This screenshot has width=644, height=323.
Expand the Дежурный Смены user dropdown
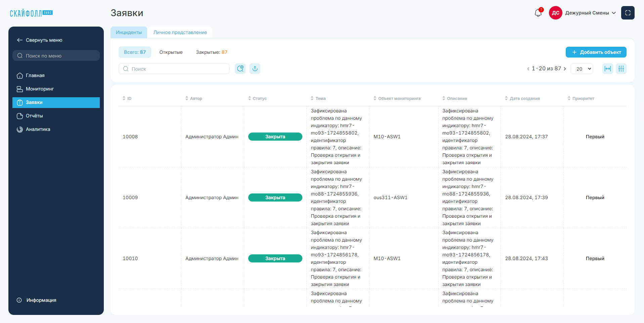590,13
